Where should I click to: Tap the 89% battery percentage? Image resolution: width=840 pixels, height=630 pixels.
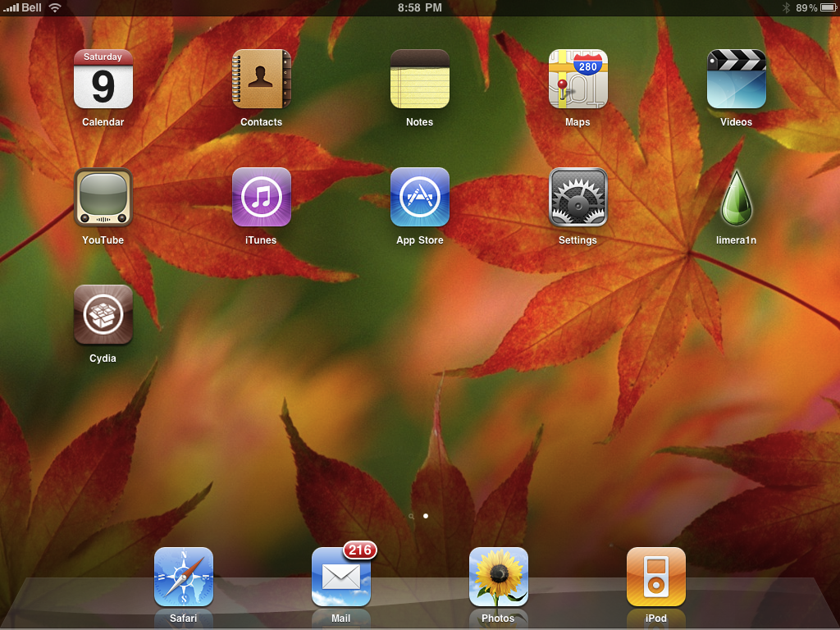point(806,7)
